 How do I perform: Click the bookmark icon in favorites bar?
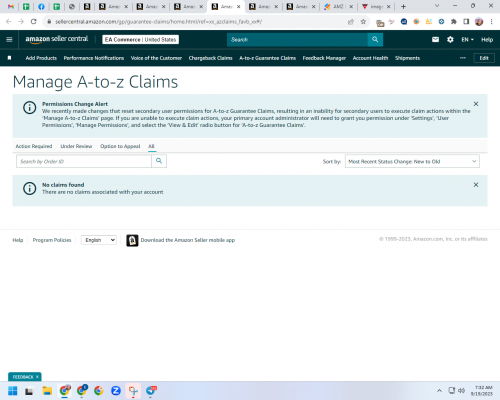(x=9, y=58)
